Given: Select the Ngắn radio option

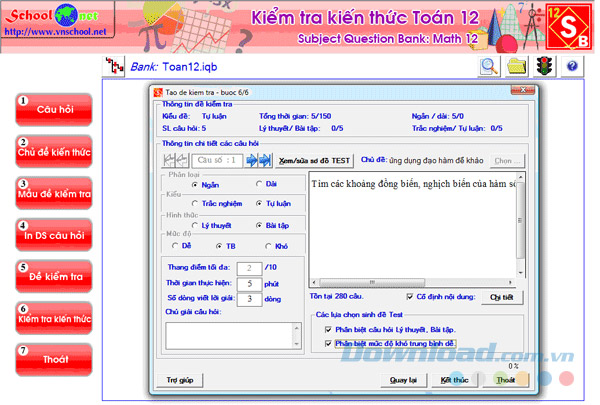Looking at the screenshot, I should coord(195,185).
